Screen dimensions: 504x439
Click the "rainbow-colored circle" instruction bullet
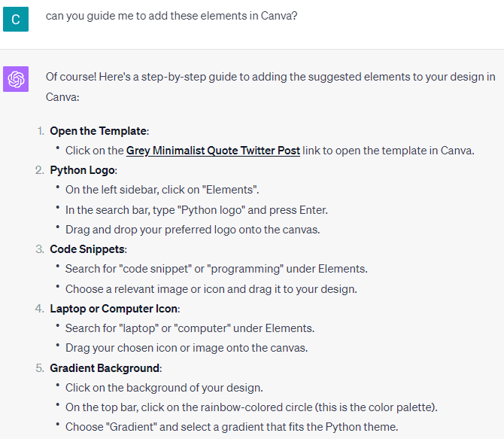click(x=251, y=407)
